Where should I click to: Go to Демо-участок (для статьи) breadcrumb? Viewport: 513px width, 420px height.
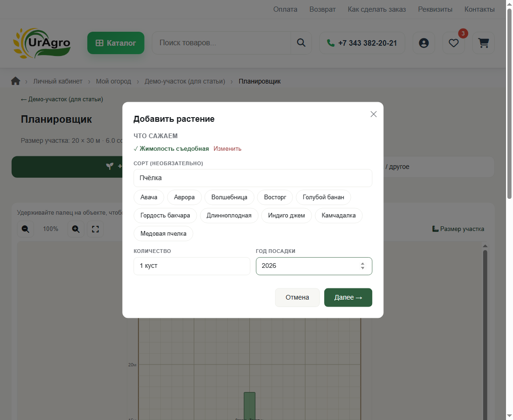tap(185, 81)
